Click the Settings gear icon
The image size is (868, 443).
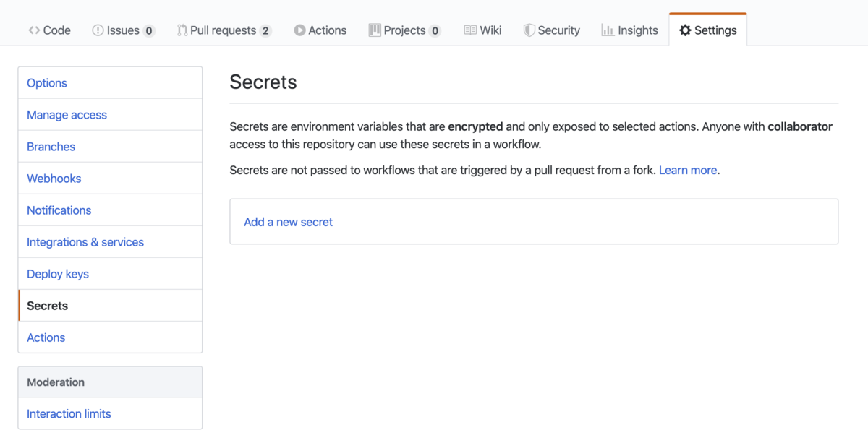pos(685,30)
